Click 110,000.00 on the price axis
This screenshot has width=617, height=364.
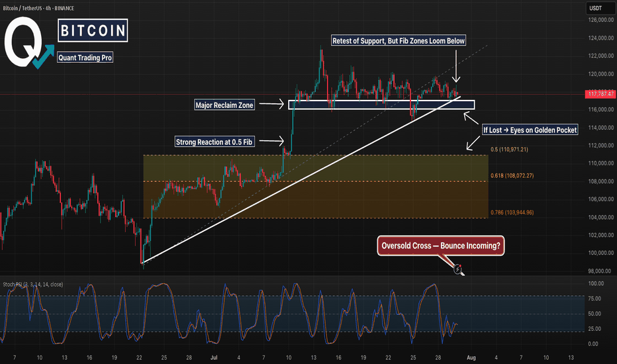point(601,163)
